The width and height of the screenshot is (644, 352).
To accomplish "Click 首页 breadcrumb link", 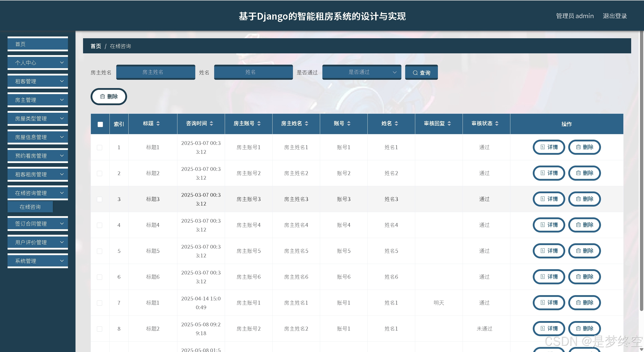I will pos(96,46).
